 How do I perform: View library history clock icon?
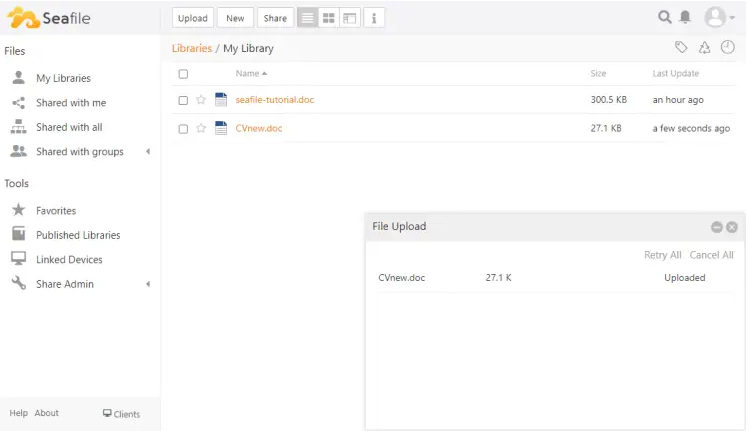pos(727,47)
